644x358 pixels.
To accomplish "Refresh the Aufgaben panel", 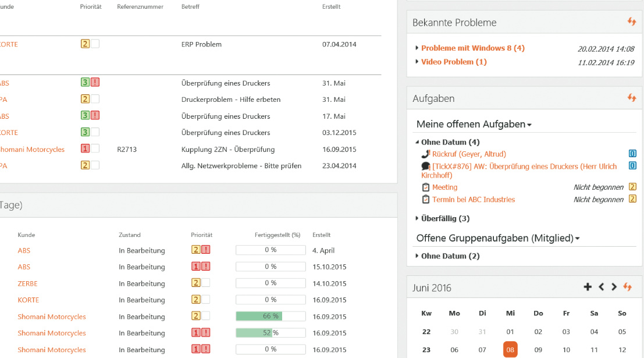I will tap(632, 98).
